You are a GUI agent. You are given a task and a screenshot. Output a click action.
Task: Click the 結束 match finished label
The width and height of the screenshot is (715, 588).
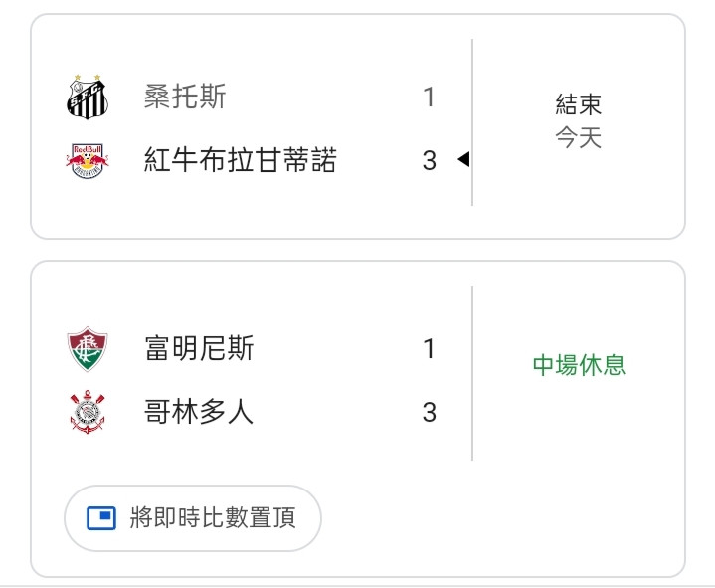click(x=579, y=104)
